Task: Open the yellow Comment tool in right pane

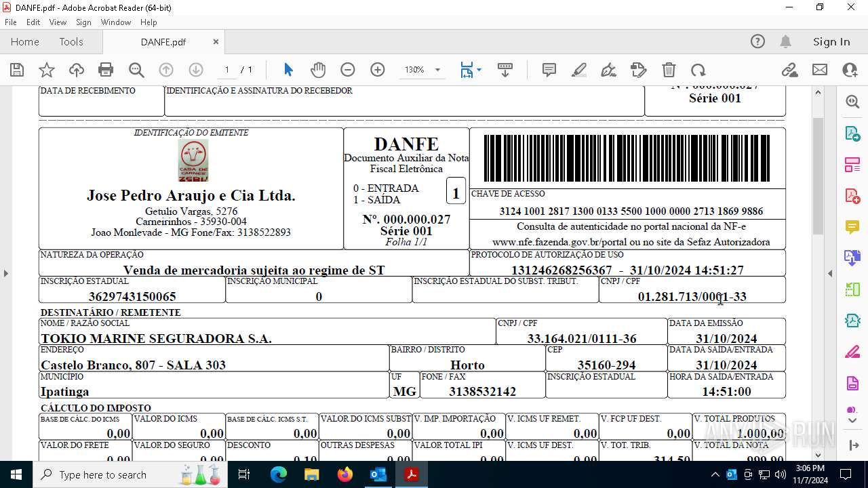Action: pyautogui.click(x=852, y=227)
